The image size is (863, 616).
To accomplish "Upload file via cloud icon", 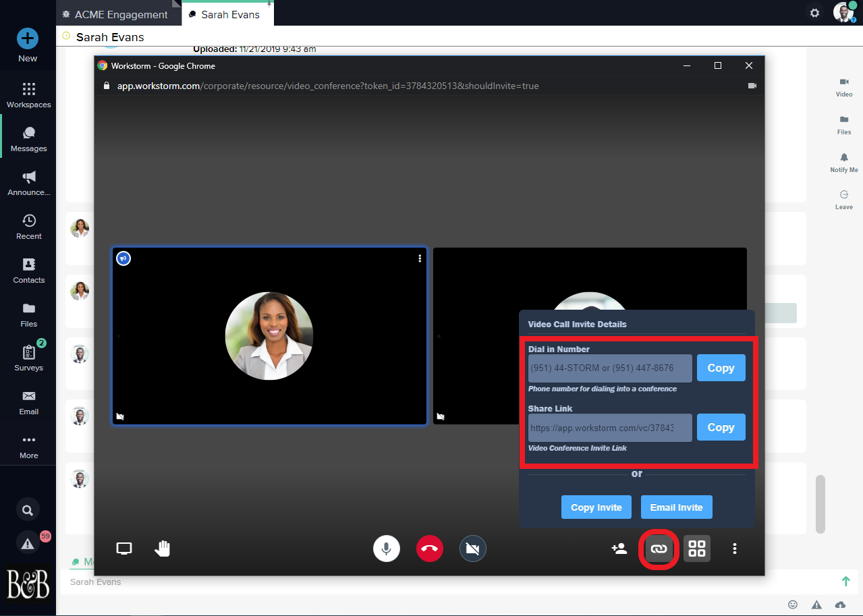I will click(x=840, y=605).
